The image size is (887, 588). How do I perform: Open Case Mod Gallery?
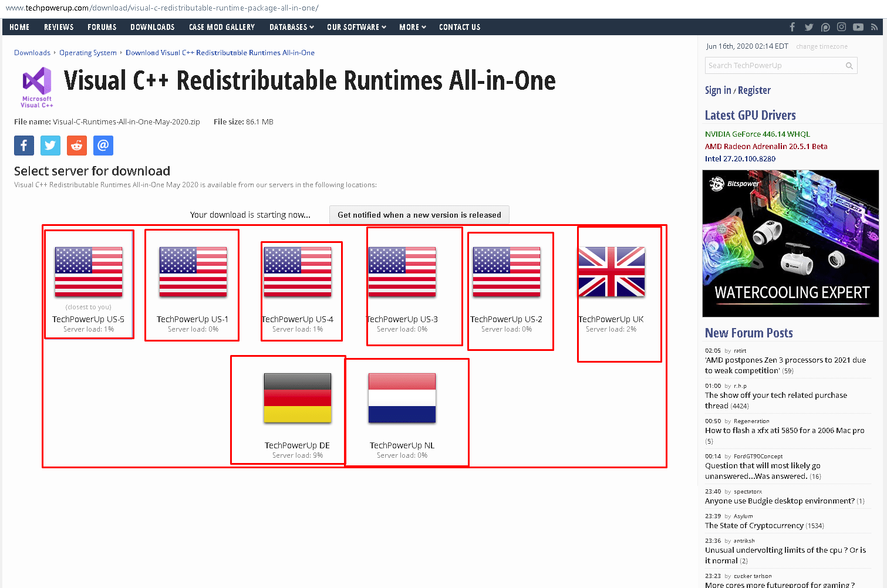pyautogui.click(x=222, y=27)
